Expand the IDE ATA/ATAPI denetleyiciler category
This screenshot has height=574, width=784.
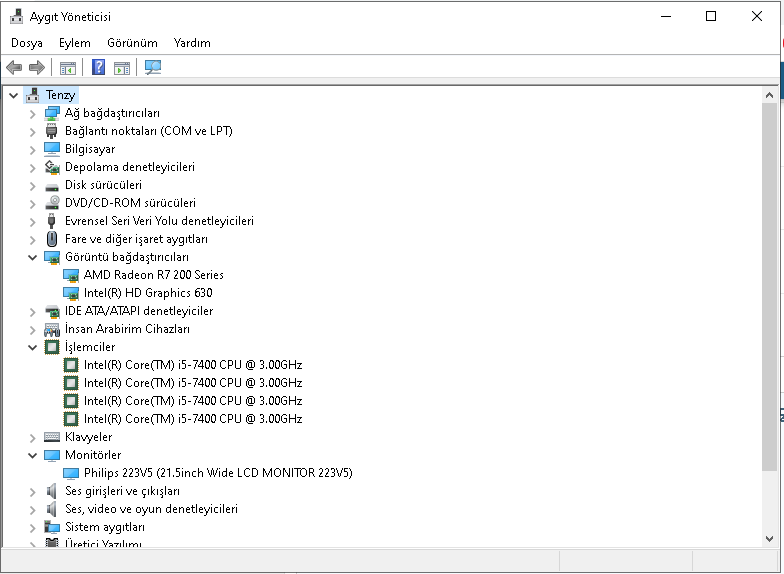32,312
